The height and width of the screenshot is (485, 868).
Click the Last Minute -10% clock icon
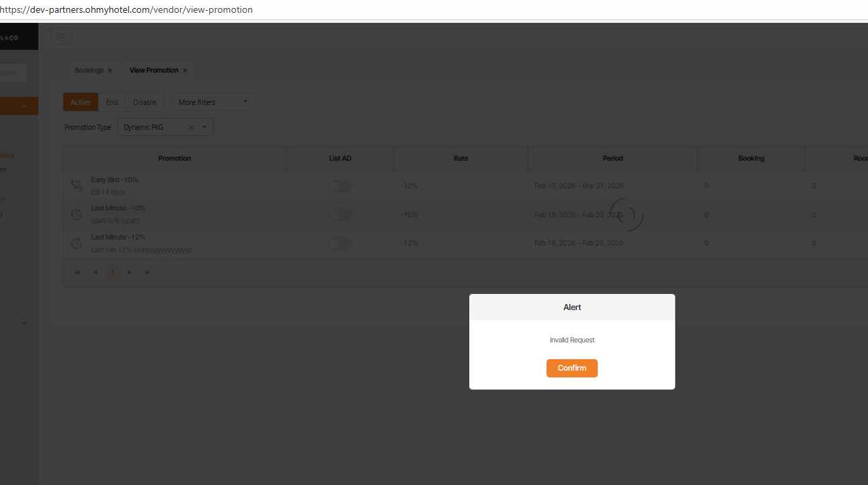click(x=77, y=215)
